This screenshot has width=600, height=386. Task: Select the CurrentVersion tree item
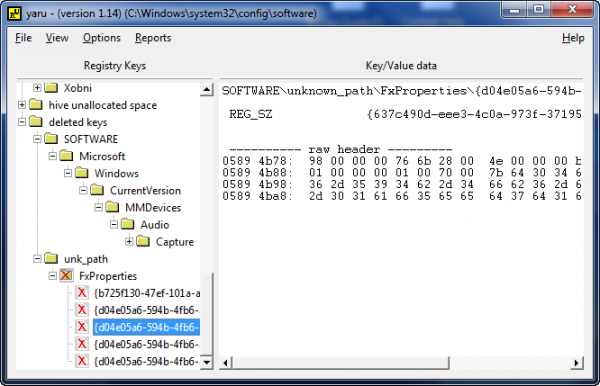(x=145, y=191)
